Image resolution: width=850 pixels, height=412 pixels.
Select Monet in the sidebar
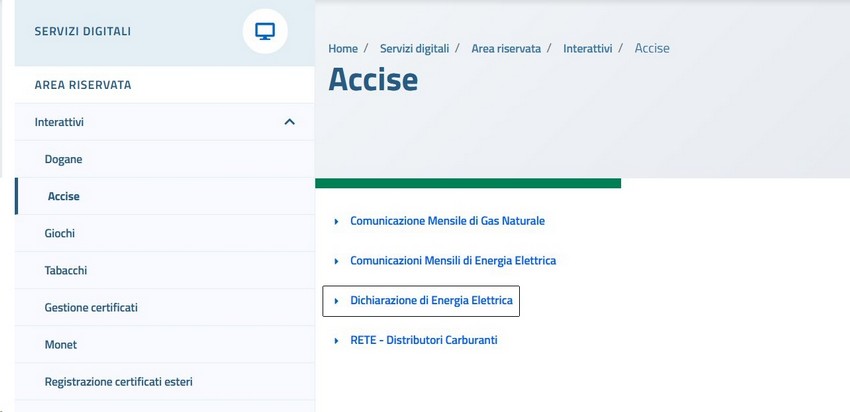click(x=61, y=345)
